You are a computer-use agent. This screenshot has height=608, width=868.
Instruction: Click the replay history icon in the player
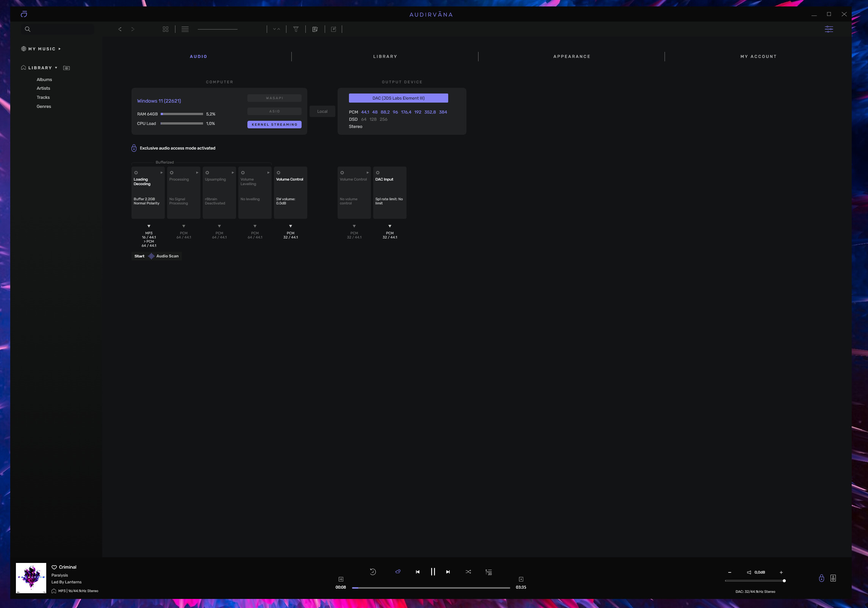point(373,572)
